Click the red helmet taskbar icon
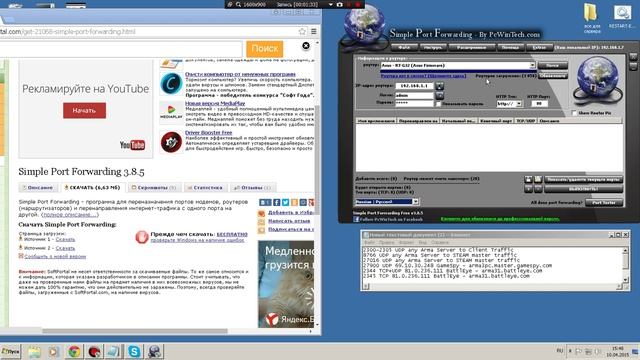This screenshot has height=360, width=640. coord(94,351)
